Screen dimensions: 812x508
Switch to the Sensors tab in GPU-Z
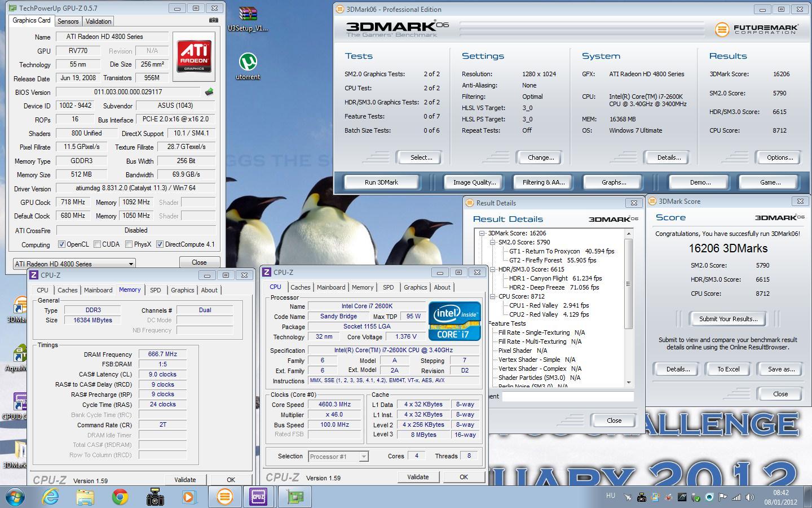pos(68,21)
